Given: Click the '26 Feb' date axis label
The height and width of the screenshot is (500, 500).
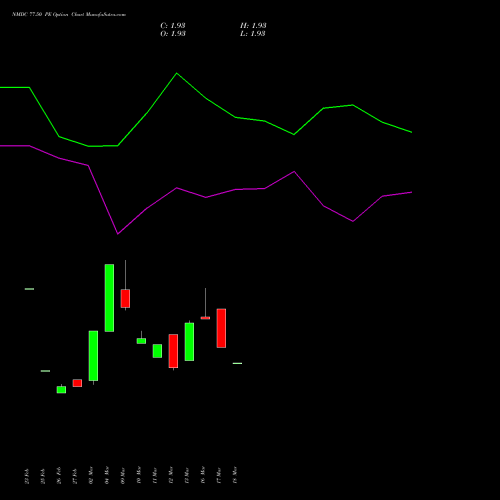Looking at the screenshot, I should (59, 476).
